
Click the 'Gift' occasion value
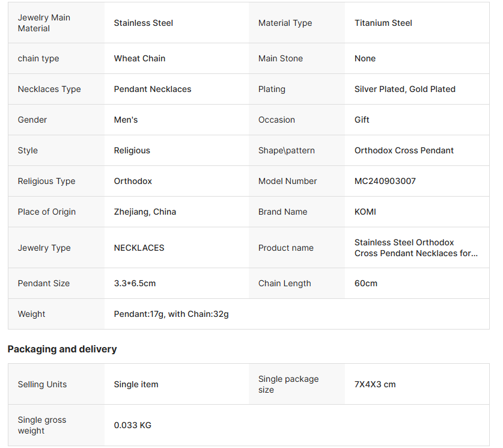[362, 120]
